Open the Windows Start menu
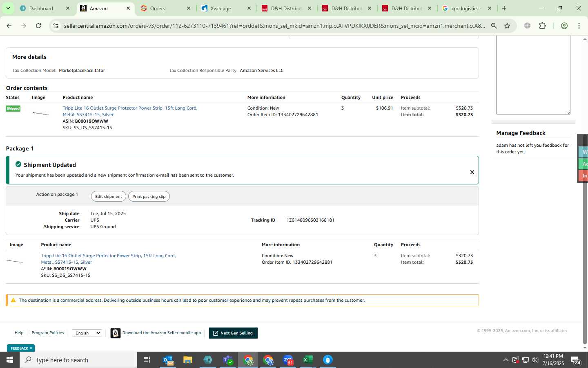The image size is (588, 368). pyautogui.click(x=10, y=360)
